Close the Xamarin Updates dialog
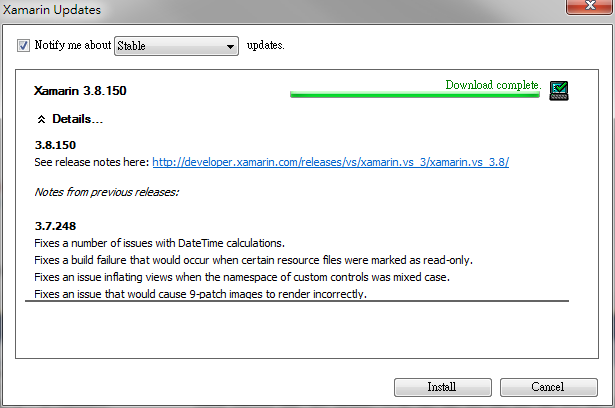This screenshot has width=615, height=408. click(590, 5)
